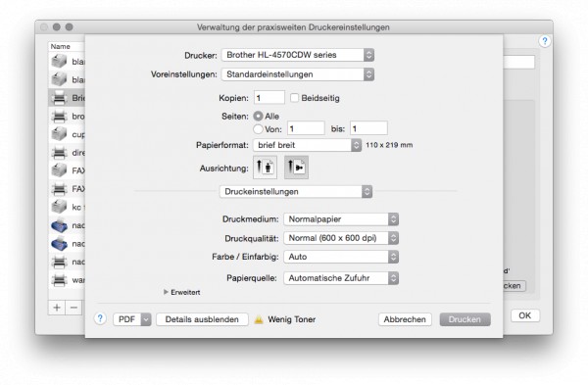Image resolution: width=588 pixels, height=385 pixels.
Task: Select the 'kc' printer icon in list
Action: [x=59, y=207]
